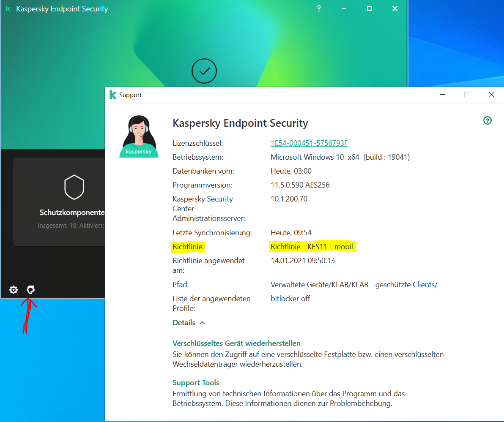Close the Kaspersky Endpoint Security main window

395,8
